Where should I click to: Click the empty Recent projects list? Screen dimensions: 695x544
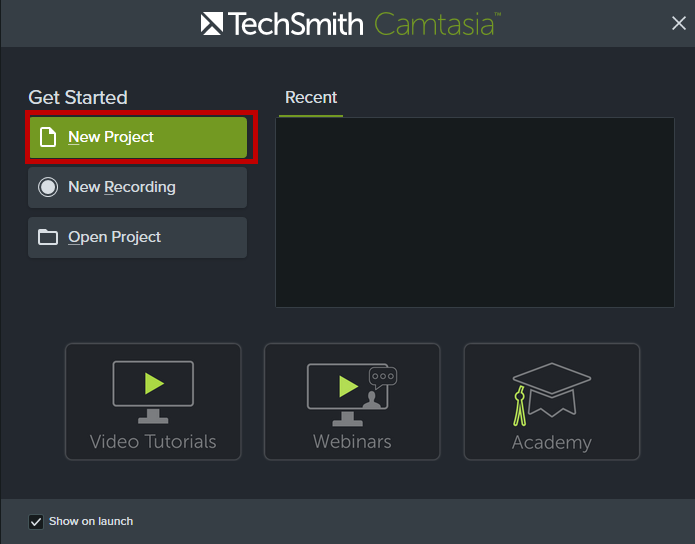click(475, 212)
